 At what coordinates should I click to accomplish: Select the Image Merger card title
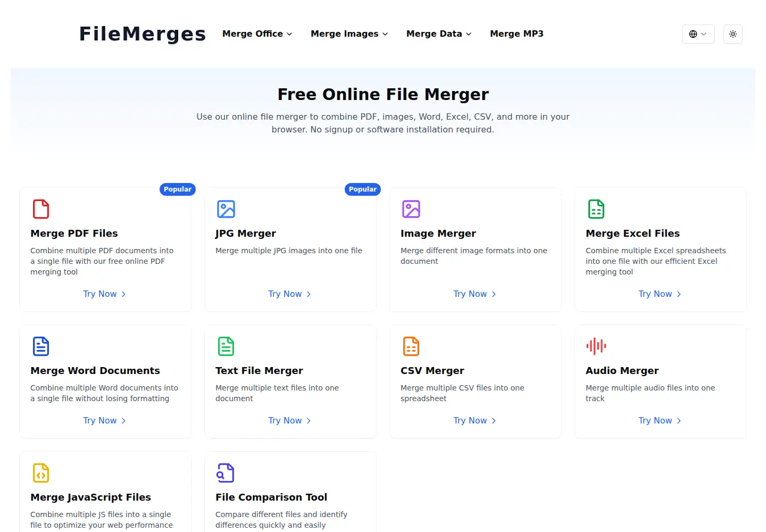pyautogui.click(x=438, y=233)
